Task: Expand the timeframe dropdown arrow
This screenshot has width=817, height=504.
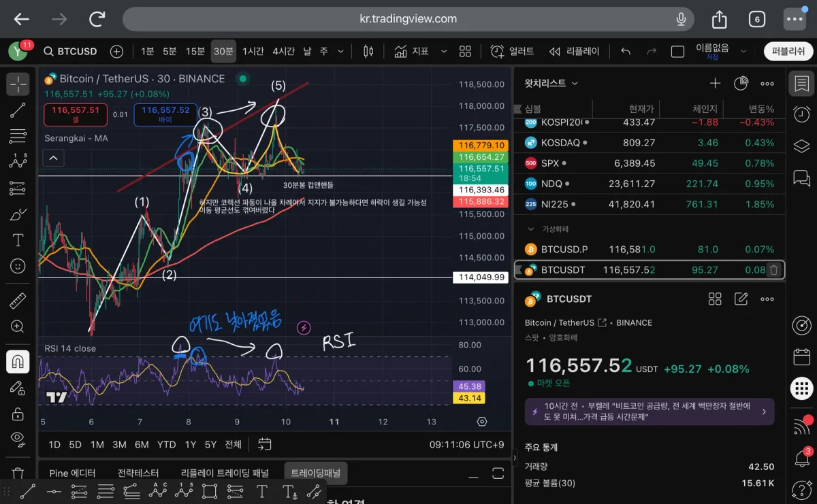Action: [340, 51]
